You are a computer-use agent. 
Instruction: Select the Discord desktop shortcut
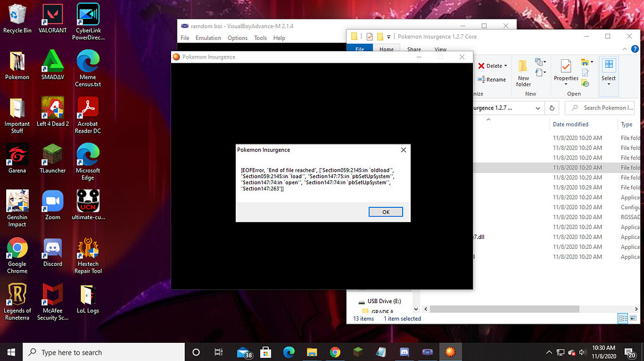tap(52, 252)
